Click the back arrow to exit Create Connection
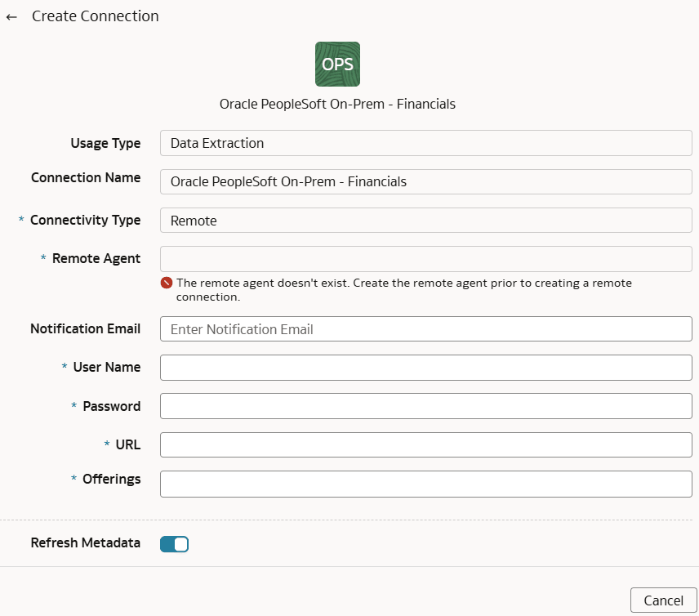 pyautogui.click(x=12, y=16)
